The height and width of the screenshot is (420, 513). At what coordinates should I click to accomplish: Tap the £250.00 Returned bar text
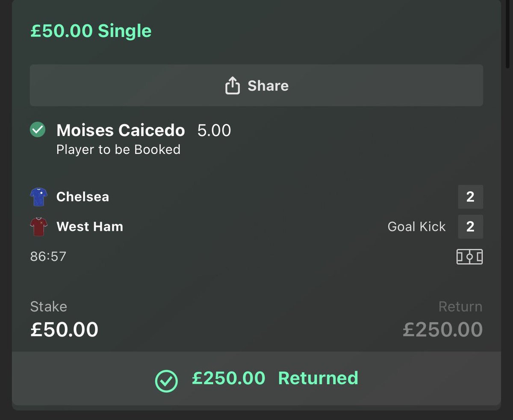[x=275, y=379]
